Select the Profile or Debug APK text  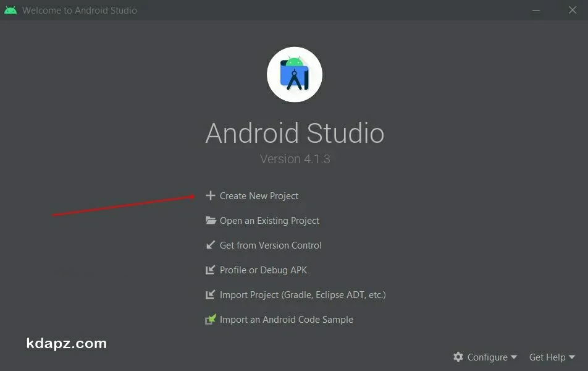click(x=263, y=270)
